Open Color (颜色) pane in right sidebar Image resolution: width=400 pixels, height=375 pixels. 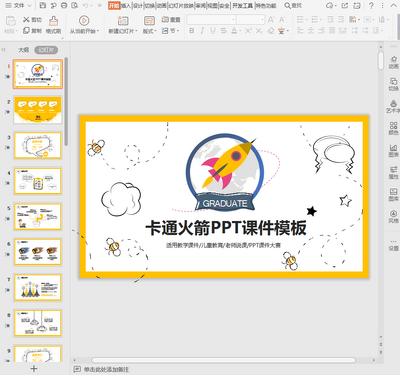[393, 128]
